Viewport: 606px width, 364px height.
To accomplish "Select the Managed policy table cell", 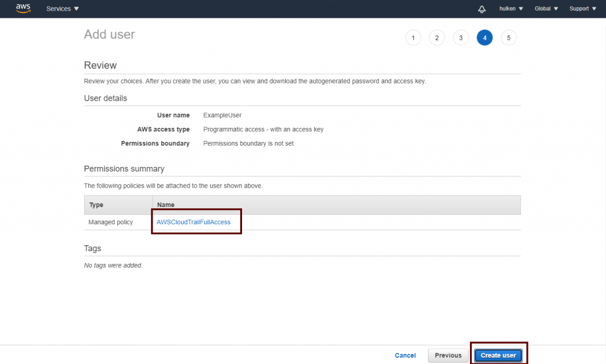I will click(111, 222).
